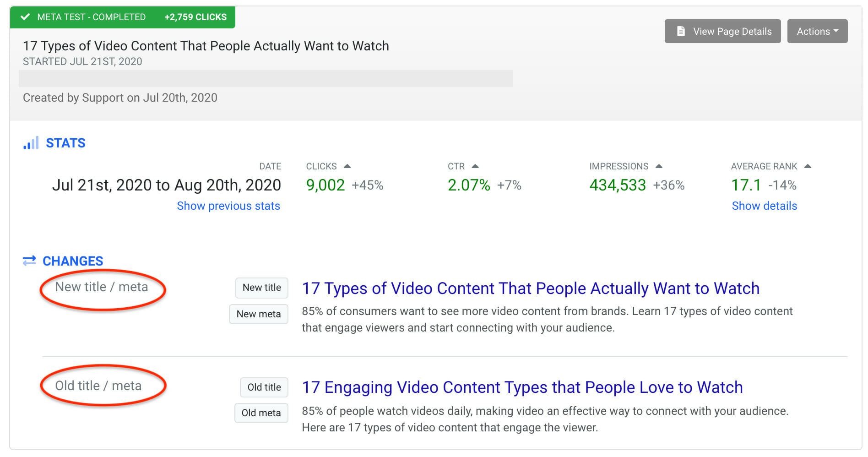The height and width of the screenshot is (457, 868).
Task: Click the CTR column header
Action: pos(456,166)
